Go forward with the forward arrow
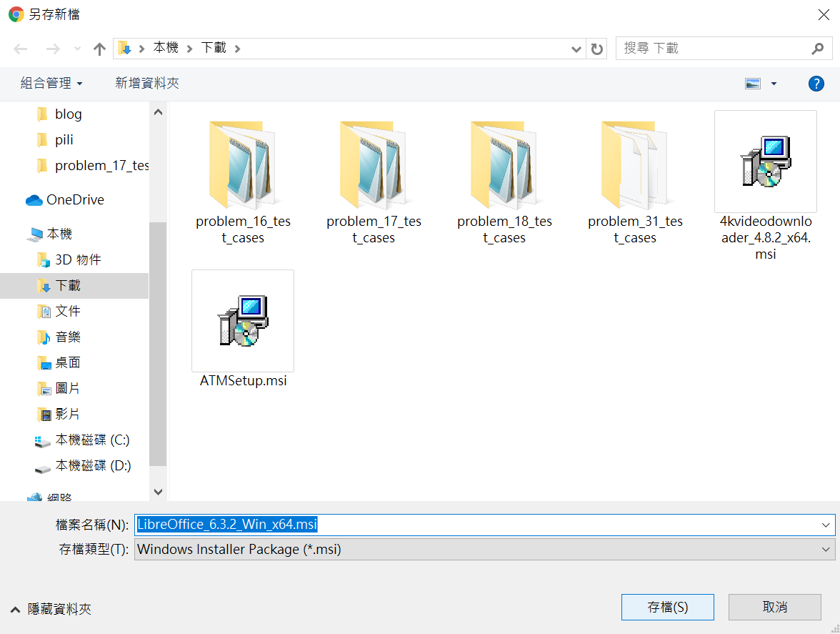 53,49
